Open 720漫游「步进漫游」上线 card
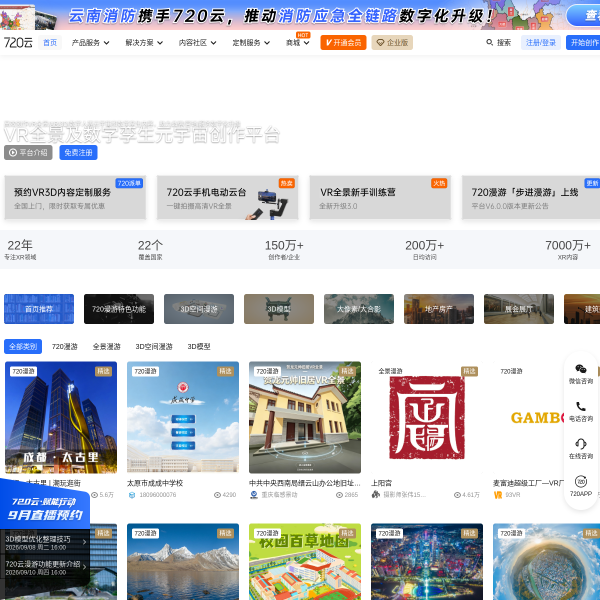This screenshot has width=600, height=600. point(531,197)
